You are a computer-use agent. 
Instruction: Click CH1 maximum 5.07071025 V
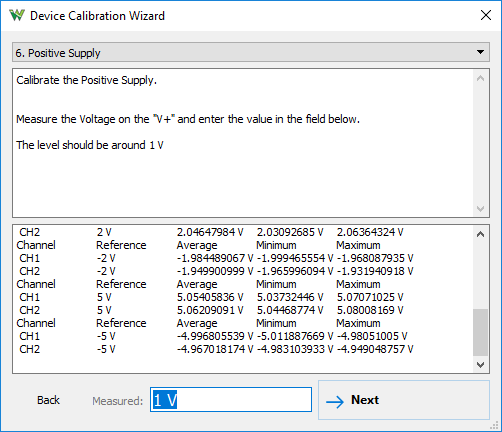coord(370,297)
